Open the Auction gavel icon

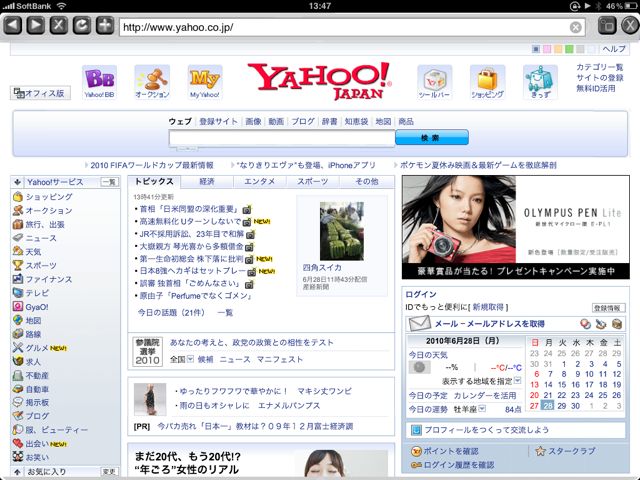coord(152,82)
